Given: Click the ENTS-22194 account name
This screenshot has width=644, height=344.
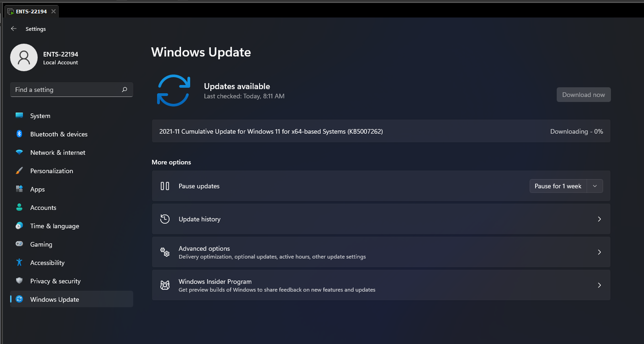Looking at the screenshot, I should [60, 54].
